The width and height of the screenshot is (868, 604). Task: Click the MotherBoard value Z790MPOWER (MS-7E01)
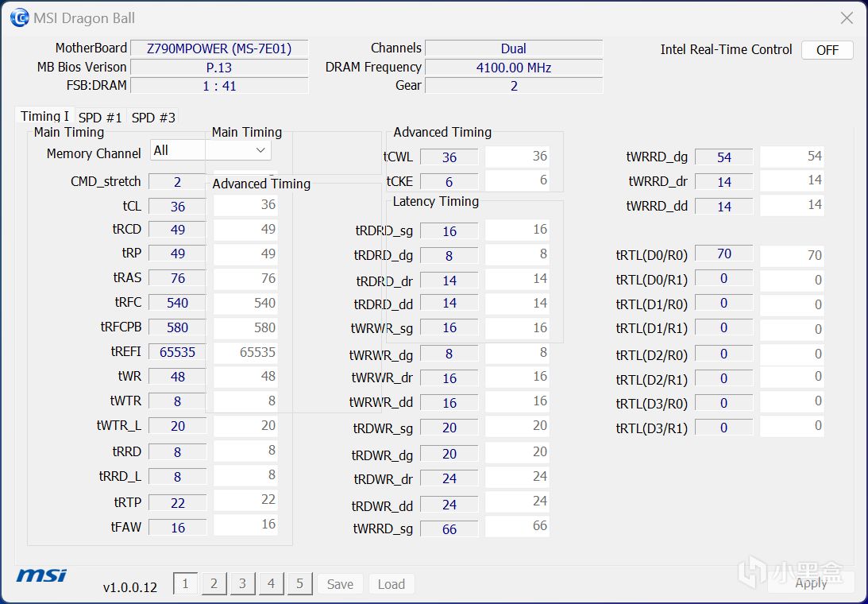[x=219, y=48]
